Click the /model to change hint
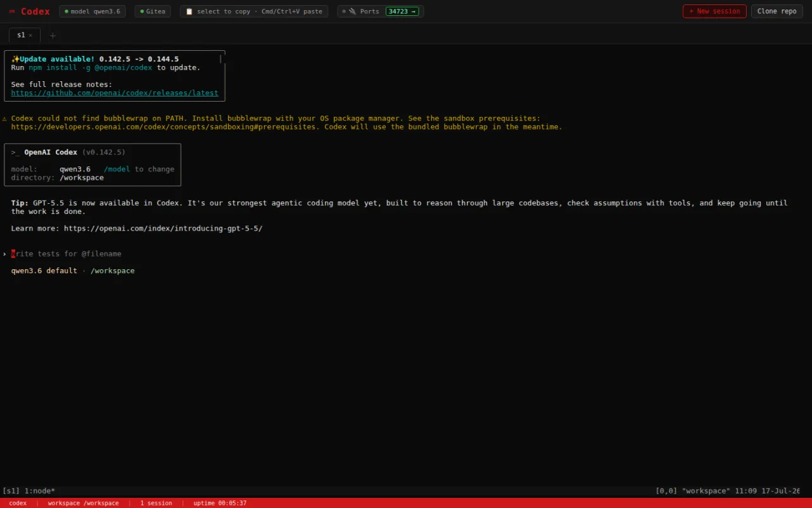This screenshot has width=812, height=508. point(139,169)
